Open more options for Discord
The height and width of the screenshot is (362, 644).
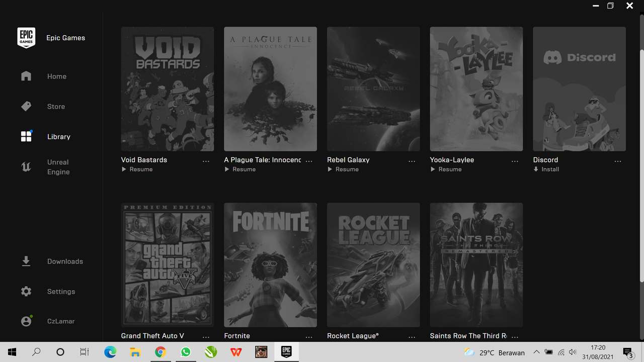618,161
